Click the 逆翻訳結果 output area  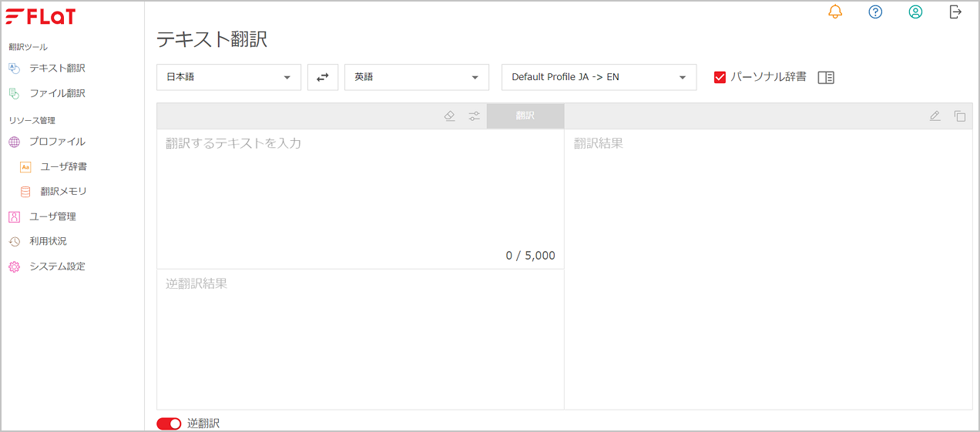coord(361,339)
